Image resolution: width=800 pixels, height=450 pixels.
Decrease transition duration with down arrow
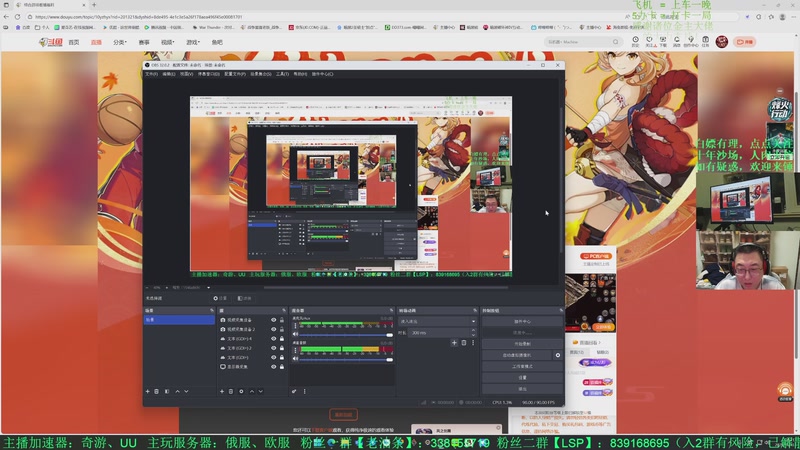473,335
